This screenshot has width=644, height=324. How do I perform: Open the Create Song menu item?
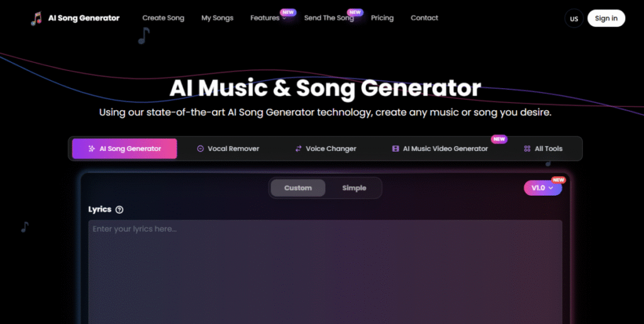pyautogui.click(x=164, y=18)
